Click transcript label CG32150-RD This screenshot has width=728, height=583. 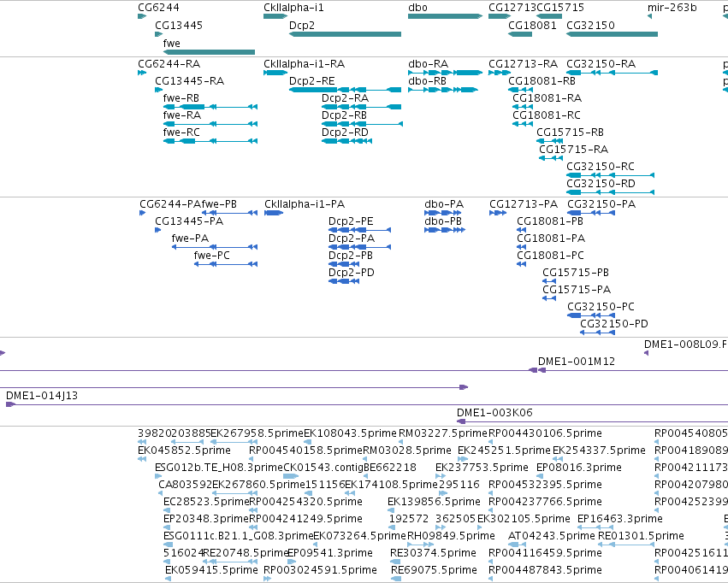tap(601, 183)
